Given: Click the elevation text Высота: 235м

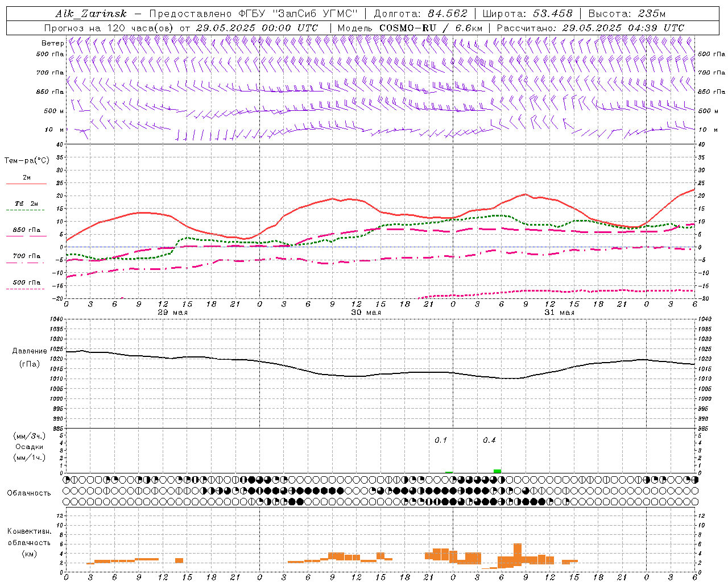Looking at the screenshot, I should point(627,14).
